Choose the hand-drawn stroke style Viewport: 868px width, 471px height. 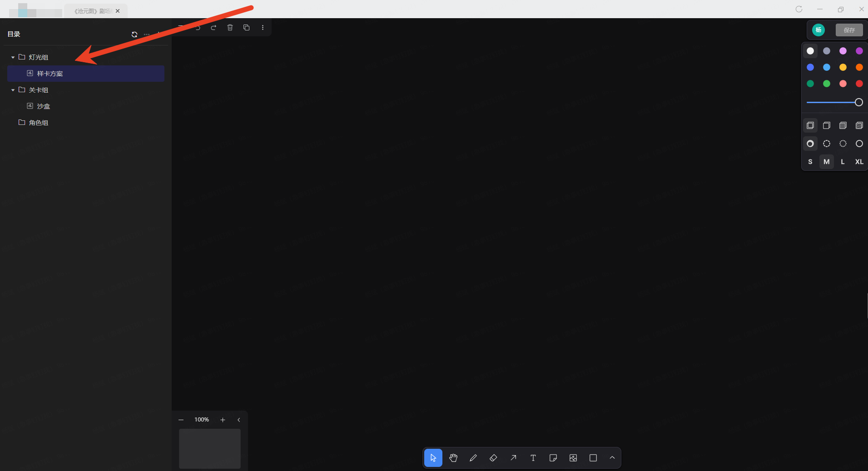(810, 144)
